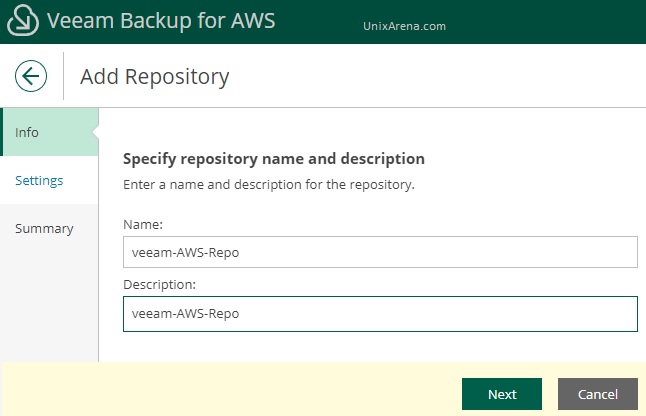Click the 'Description:' label
The height and width of the screenshot is (416, 646).
click(159, 285)
